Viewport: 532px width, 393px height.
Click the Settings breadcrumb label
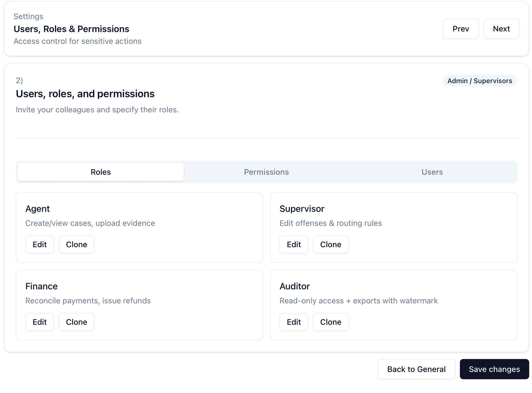(x=28, y=16)
